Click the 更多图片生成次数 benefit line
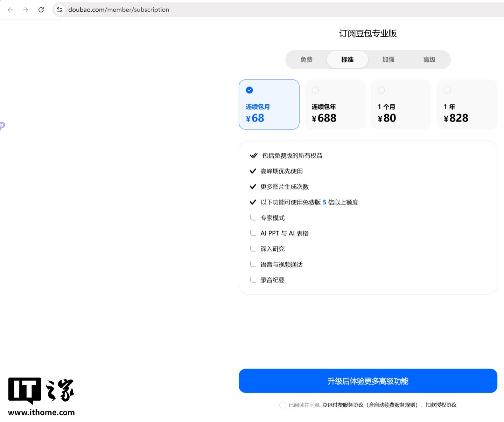Screen dimensions: 504x422 tap(285, 187)
